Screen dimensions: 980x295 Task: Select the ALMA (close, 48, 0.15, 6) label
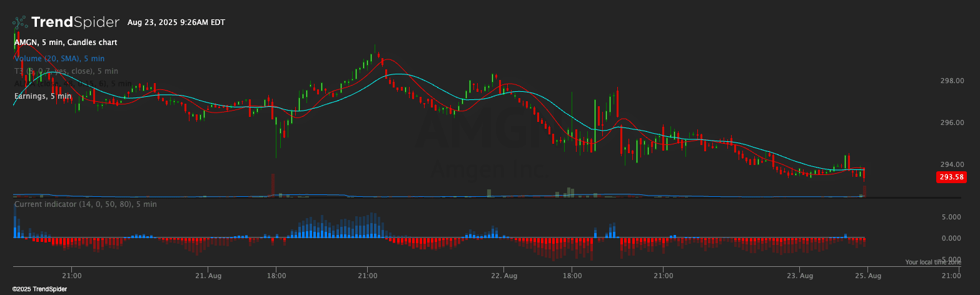pos(73,84)
